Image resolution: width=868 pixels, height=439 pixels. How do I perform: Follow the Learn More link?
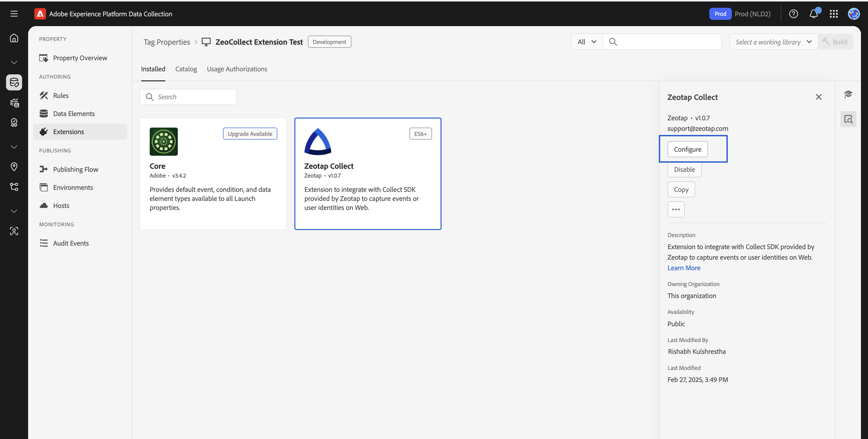[684, 268]
